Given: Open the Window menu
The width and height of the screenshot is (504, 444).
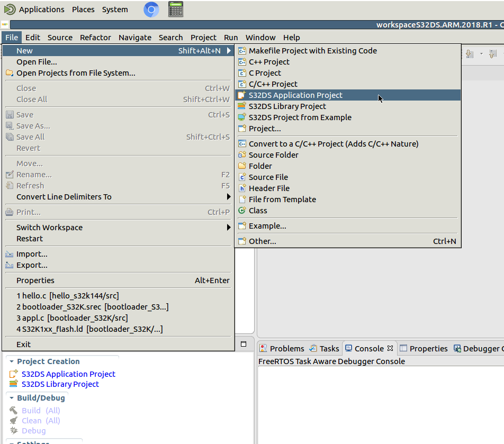Looking at the screenshot, I should tap(260, 38).
